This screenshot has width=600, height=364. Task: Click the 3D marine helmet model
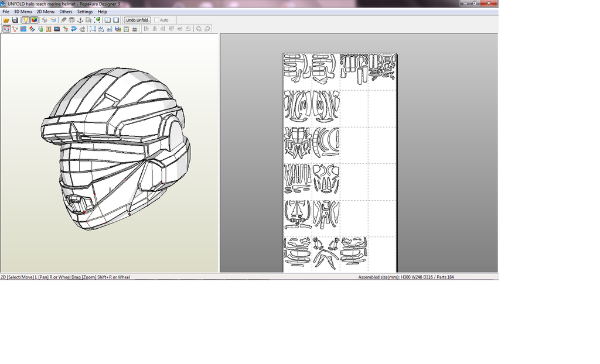[x=115, y=149]
